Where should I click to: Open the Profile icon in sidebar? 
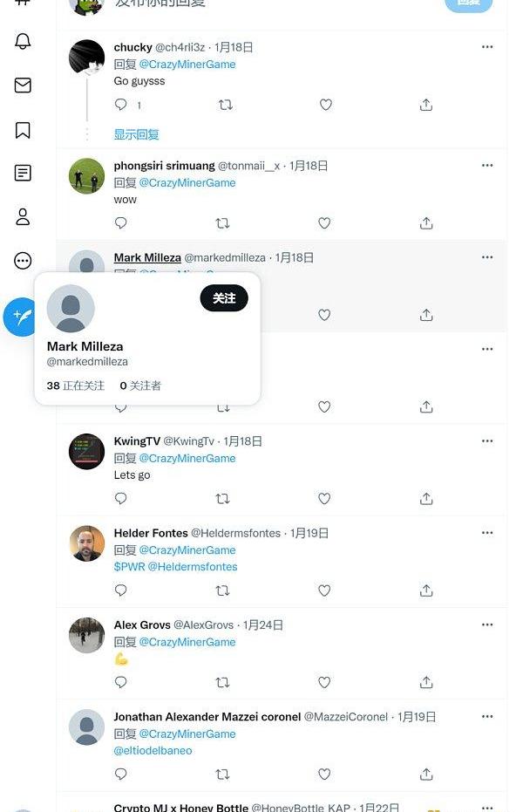pos(24,217)
